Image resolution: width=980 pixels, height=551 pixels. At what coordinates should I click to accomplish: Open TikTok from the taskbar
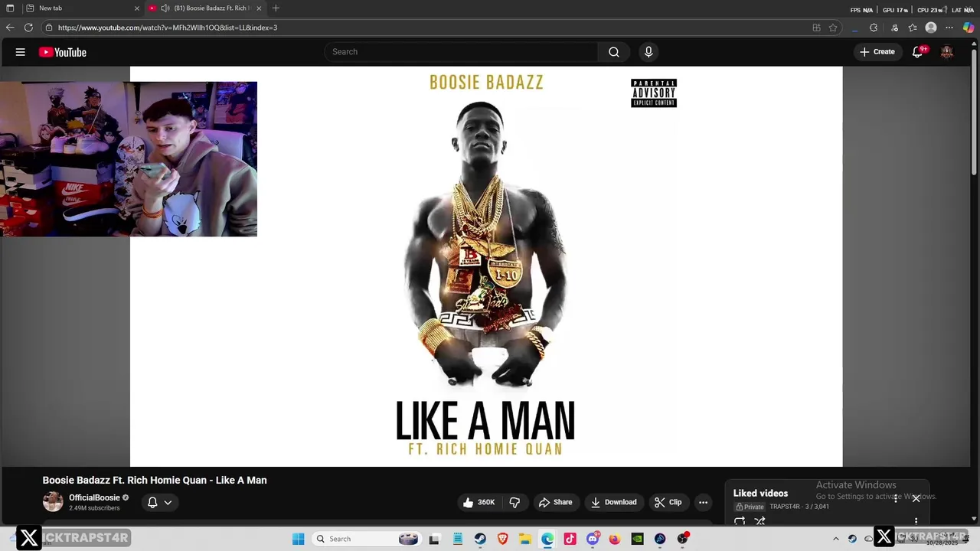570,539
